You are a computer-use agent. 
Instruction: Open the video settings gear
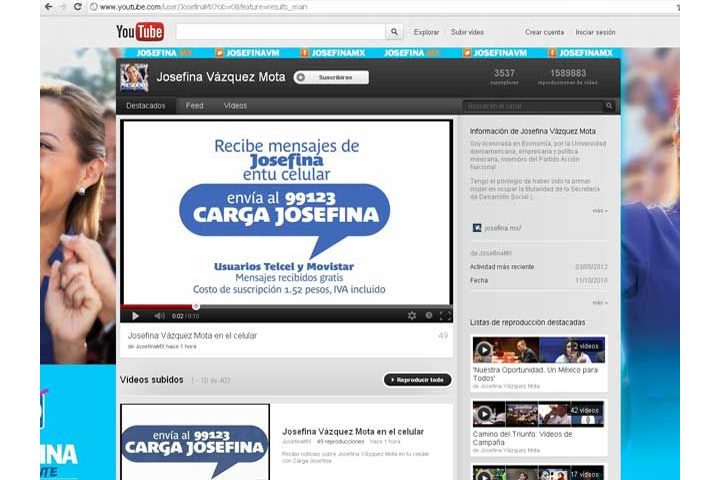coord(412,316)
